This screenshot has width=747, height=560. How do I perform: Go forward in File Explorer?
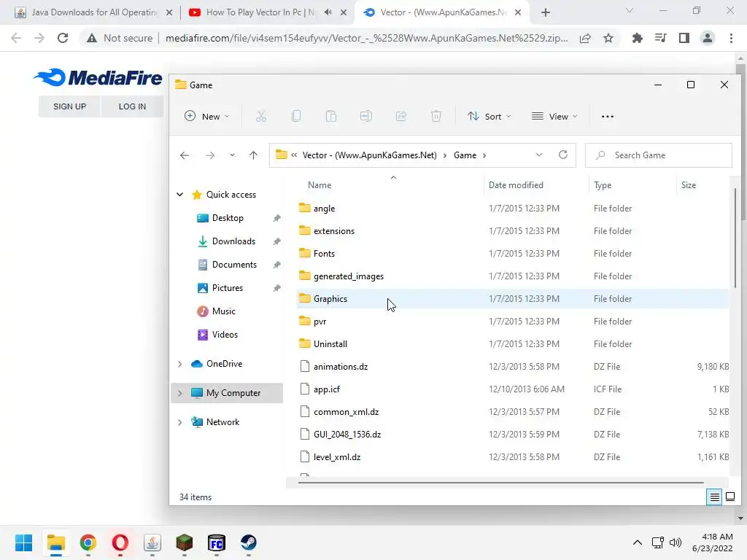click(x=209, y=155)
